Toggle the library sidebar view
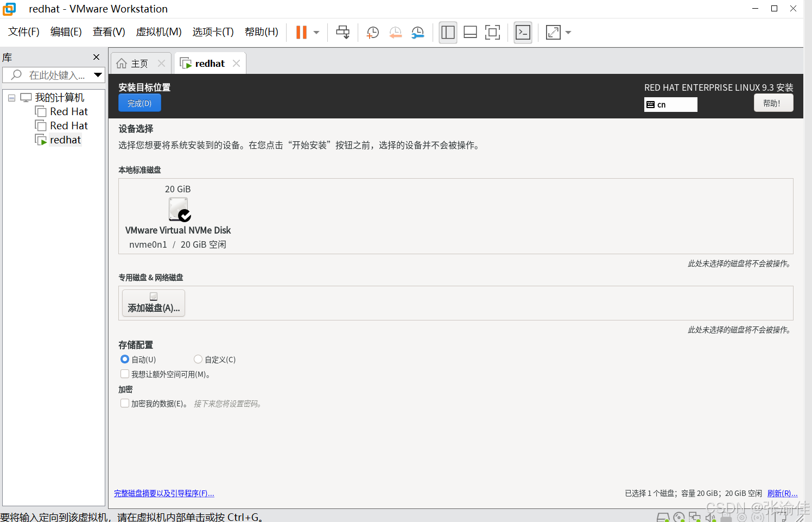Image resolution: width=812 pixels, height=522 pixels. coord(448,33)
